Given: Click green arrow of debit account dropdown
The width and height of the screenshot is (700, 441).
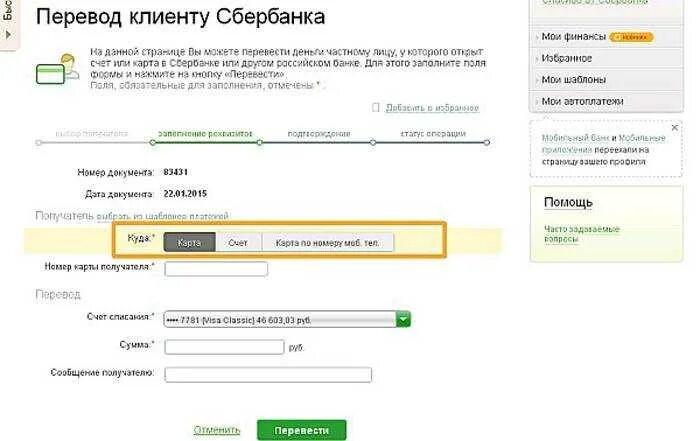Looking at the screenshot, I should coord(403,320).
